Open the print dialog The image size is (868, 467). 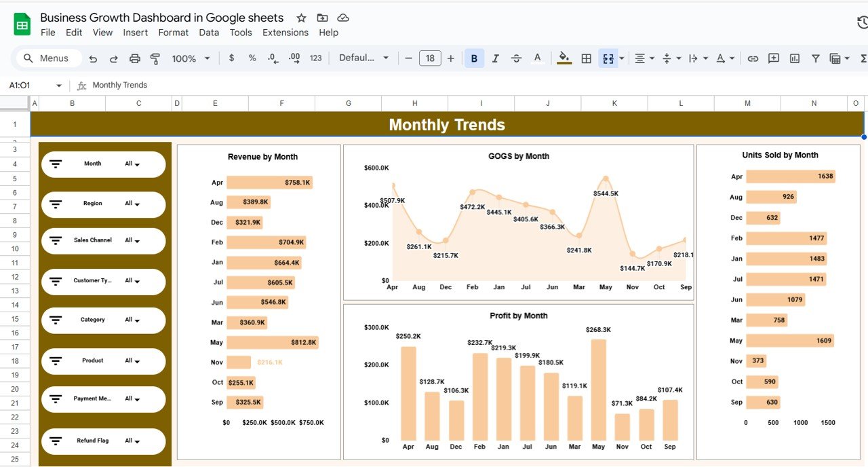[134, 58]
